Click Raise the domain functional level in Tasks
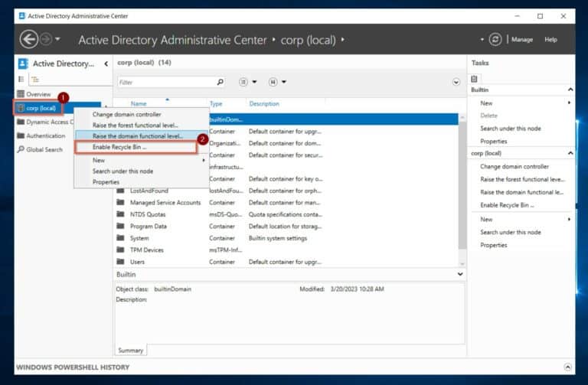 click(x=521, y=192)
